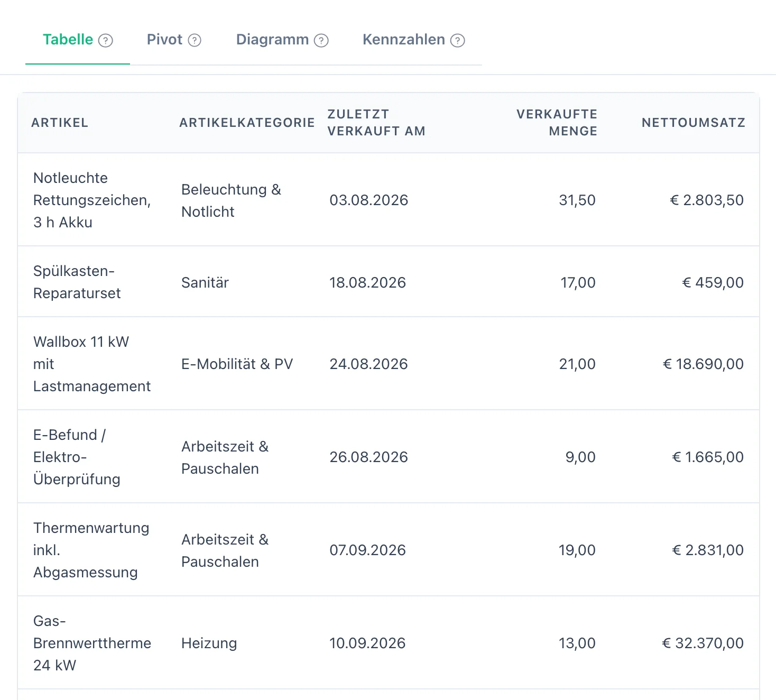The height and width of the screenshot is (700, 776).
Task: Open help icon next to Tabelle
Action: point(106,41)
